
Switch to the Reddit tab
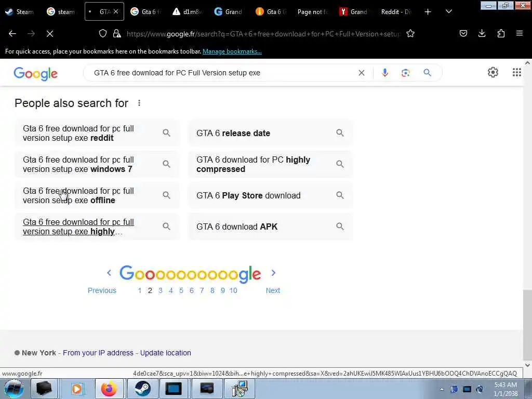coord(395,12)
